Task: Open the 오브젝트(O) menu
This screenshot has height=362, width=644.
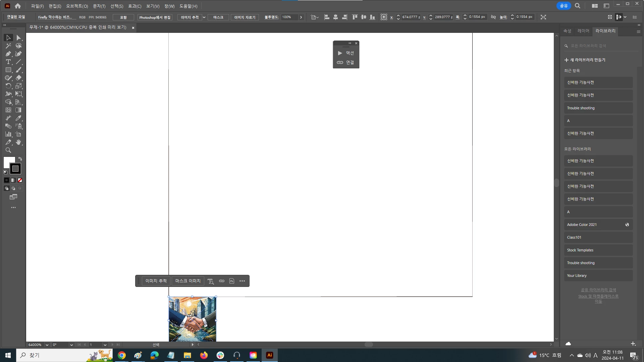Action: (x=77, y=6)
